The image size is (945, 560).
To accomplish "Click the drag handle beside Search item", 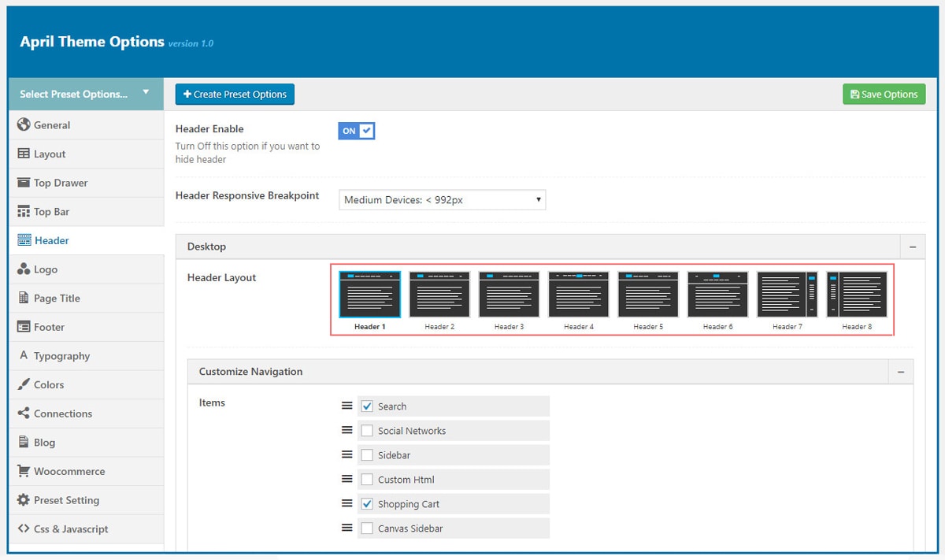I will click(x=346, y=406).
